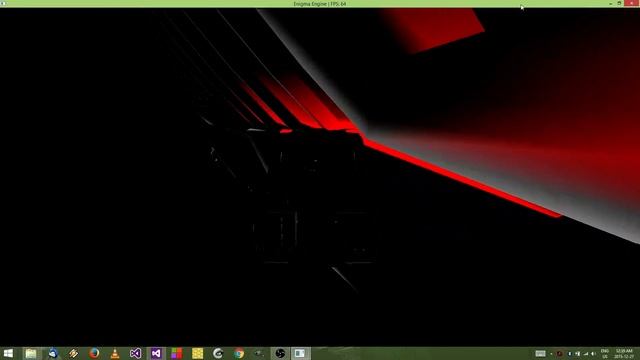The image size is (640, 360).
Task: Launch Google Chrome from the taskbar
Action: pos(239,353)
